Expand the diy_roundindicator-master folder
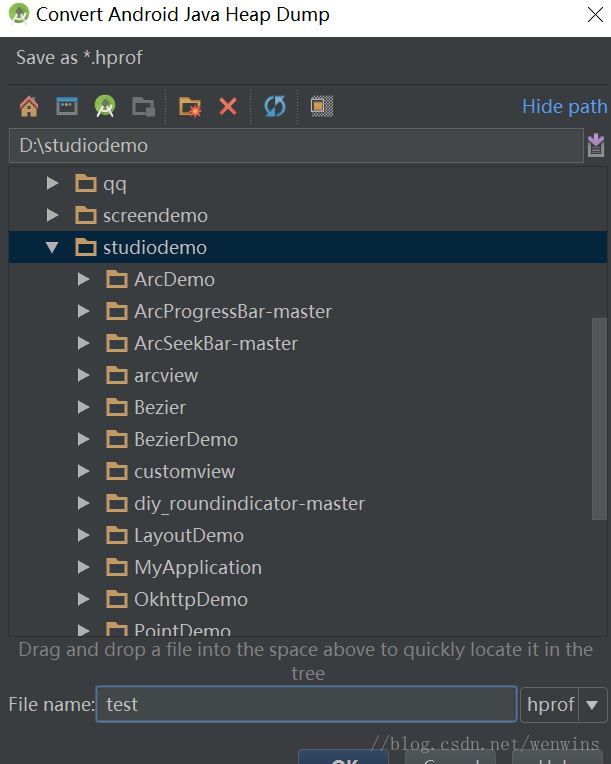611x764 pixels. point(83,503)
